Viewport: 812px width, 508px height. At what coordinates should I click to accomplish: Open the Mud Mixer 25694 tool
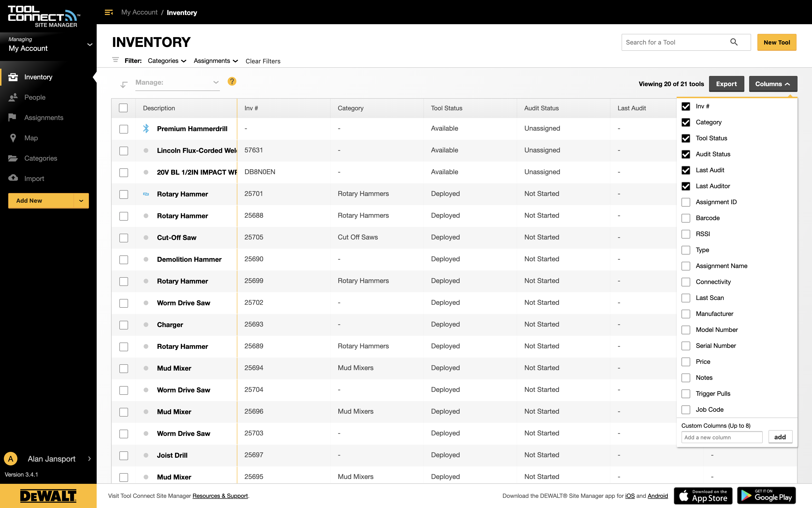[x=174, y=368]
